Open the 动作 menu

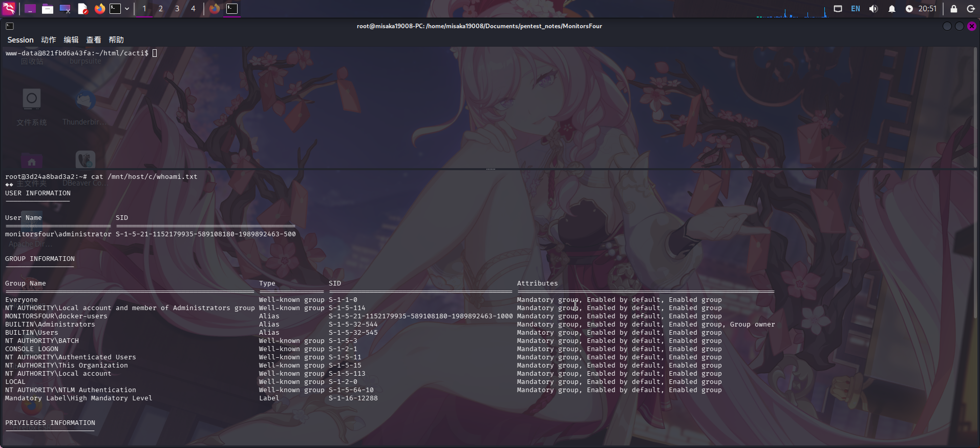49,40
